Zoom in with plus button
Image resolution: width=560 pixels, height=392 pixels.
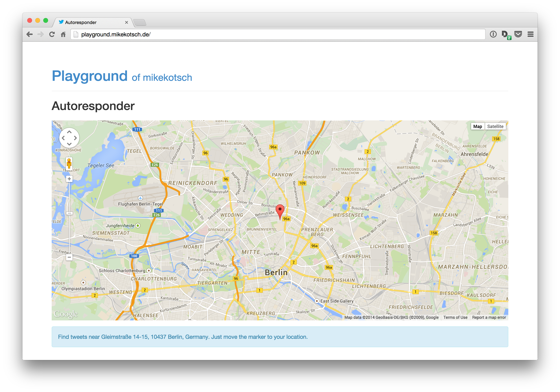pos(69,179)
